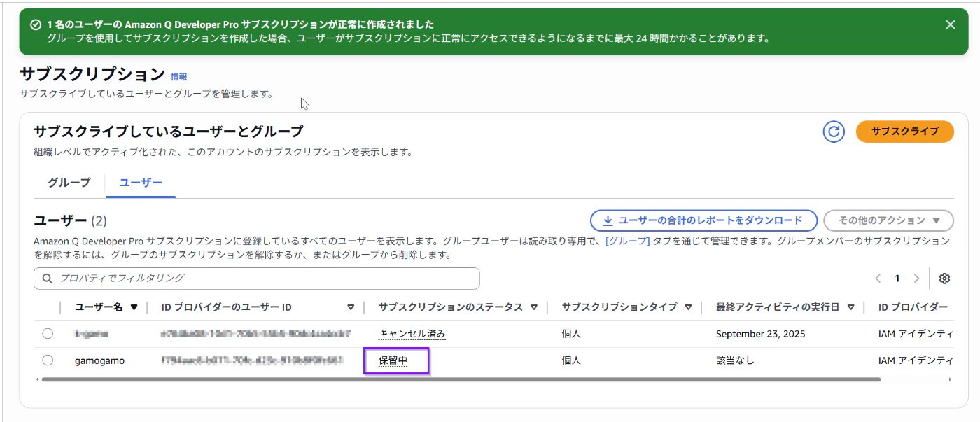Screen dimensions: 980x422
Task: Click the サブスクライブ orange button
Action: coord(905,132)
